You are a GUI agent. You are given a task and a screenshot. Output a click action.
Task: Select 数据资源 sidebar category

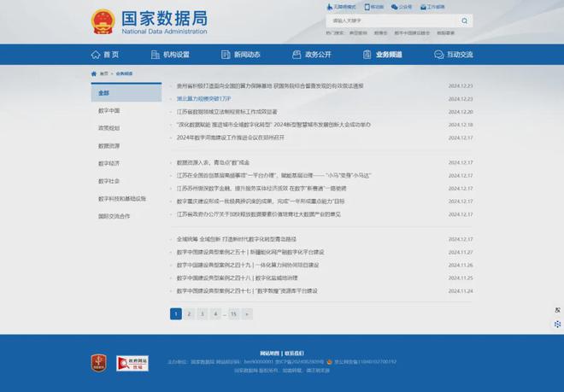tap(109, 146)
